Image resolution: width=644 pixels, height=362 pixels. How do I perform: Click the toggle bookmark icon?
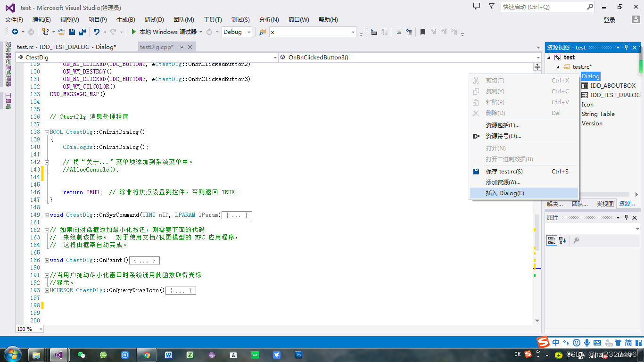click(x=423, y=32)
